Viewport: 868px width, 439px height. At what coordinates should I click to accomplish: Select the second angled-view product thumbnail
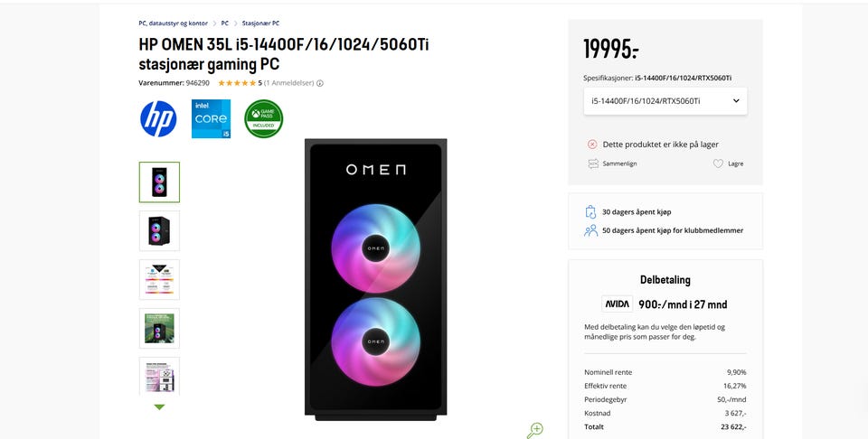(x=159, y=231)
